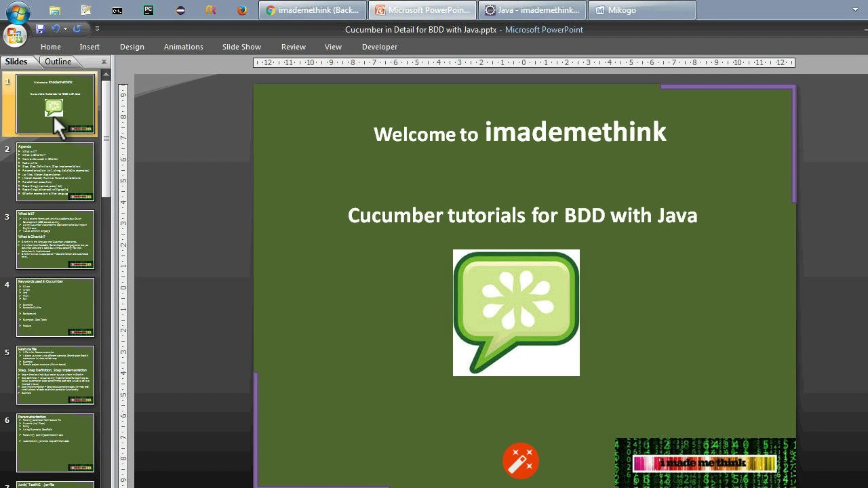Open the View ribbon tab
Screen dimensions: 868x488
click(x=333, y=47)
